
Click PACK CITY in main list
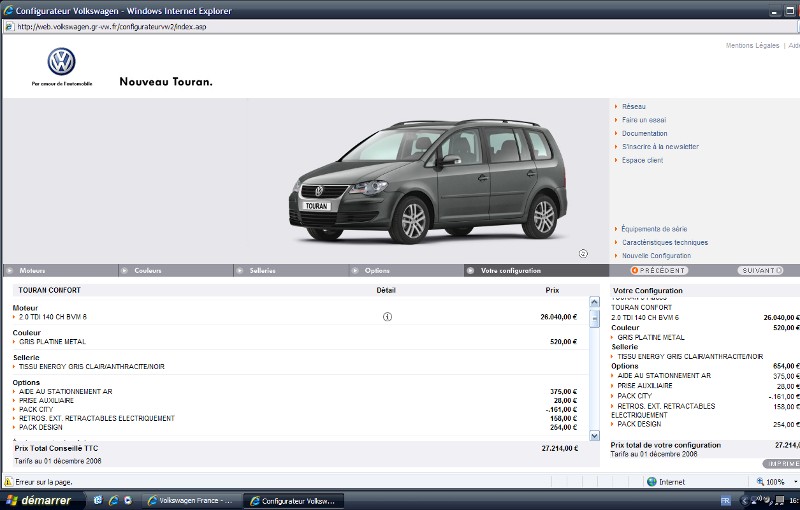36,410
